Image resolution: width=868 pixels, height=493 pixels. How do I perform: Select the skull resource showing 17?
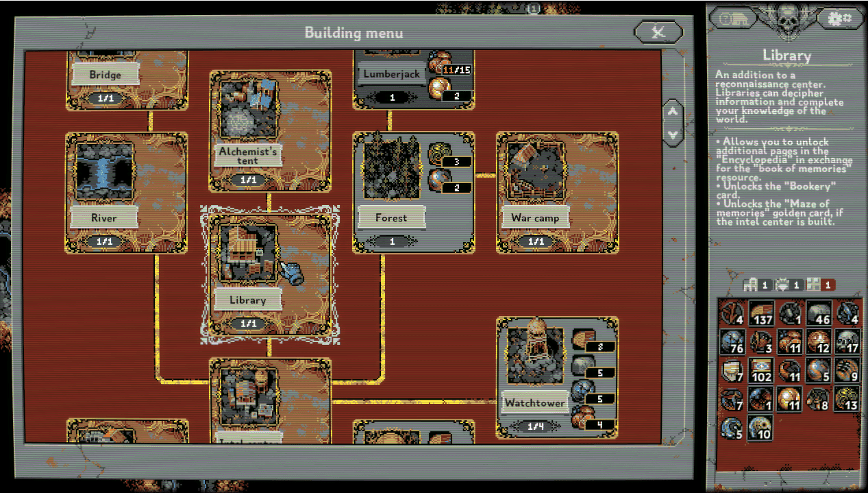(847, 341)
